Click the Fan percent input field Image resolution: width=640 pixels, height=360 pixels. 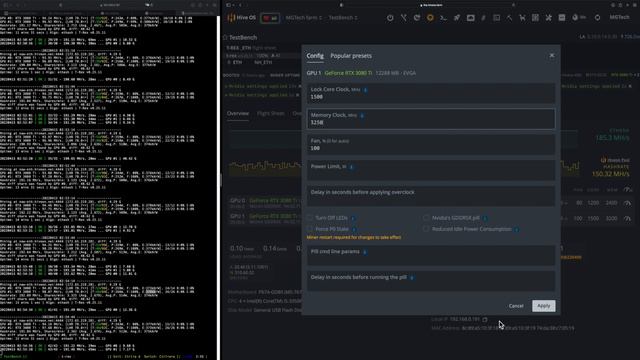[x=431, y=144]
